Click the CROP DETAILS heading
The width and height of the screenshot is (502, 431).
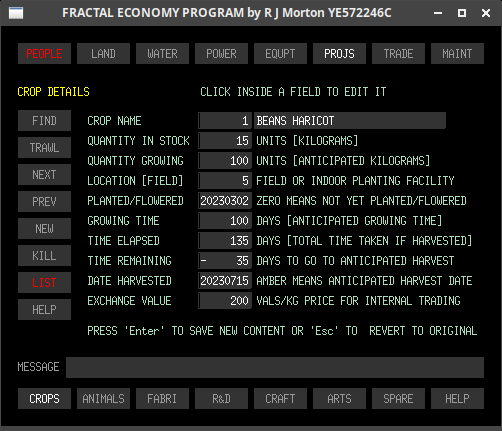coord(53,92)
